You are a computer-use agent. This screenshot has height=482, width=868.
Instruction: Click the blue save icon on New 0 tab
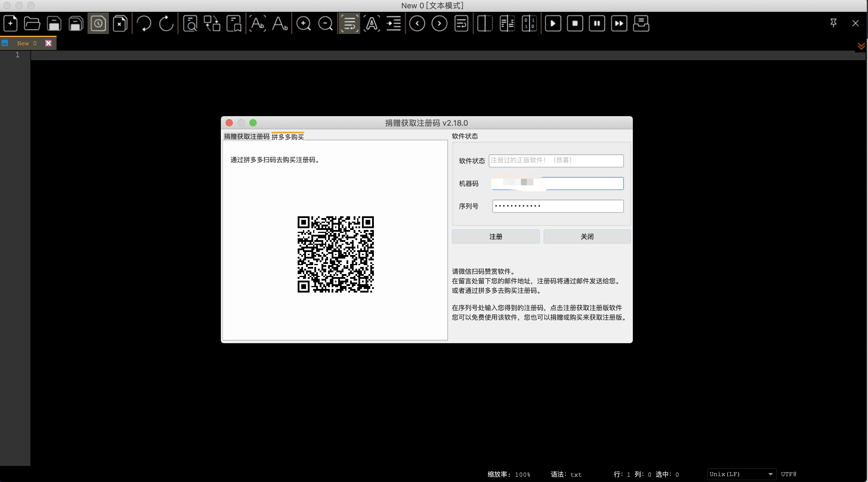[5, 43]
